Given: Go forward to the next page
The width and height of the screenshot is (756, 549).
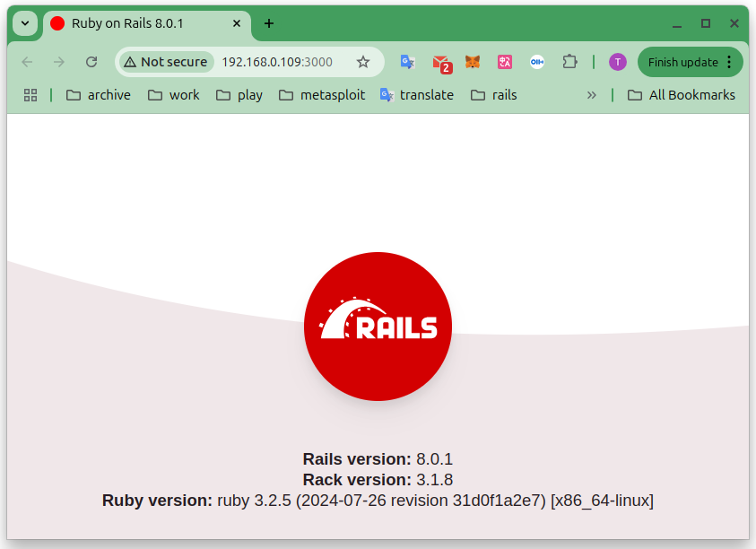Looking at the screenshot, I should point(59,62).
